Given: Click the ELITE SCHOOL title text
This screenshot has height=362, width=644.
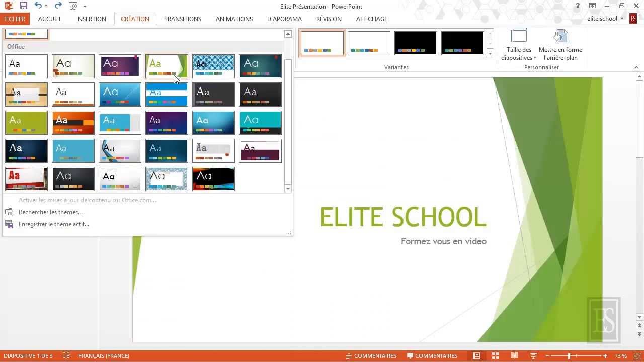Looking at the screenshot, I should 403,217.
